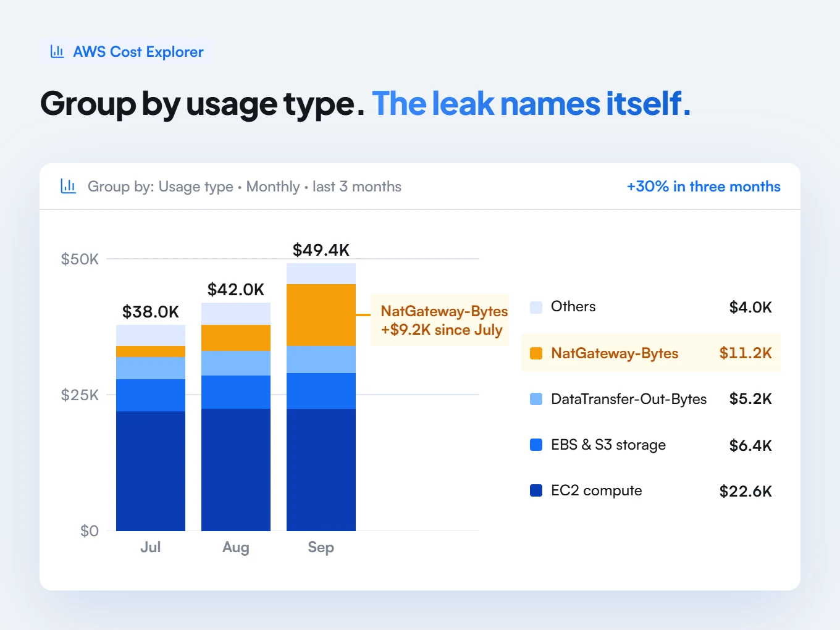Click the $50K y-axis label
Image resolution: width=840 pixels, height=630 pixels.
(x=80, y=259)
